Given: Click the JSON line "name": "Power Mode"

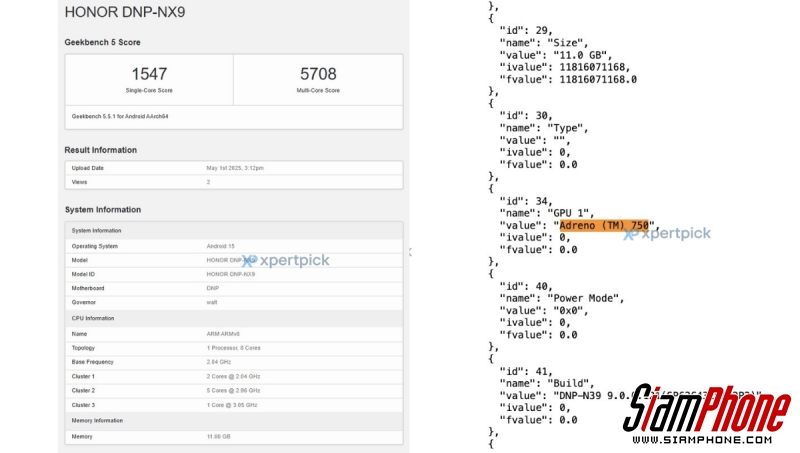Looking at the screenshot, I should coord(562,298).
